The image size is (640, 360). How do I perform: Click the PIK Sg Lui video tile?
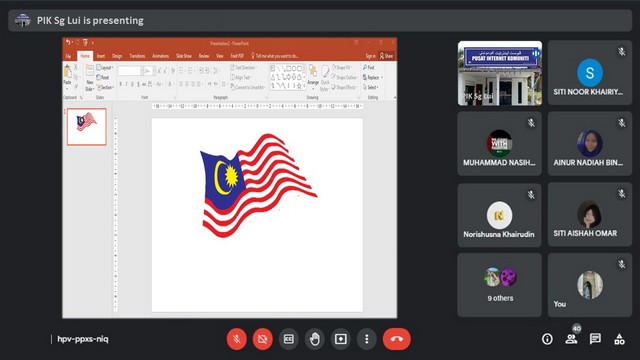coord(500,73)
